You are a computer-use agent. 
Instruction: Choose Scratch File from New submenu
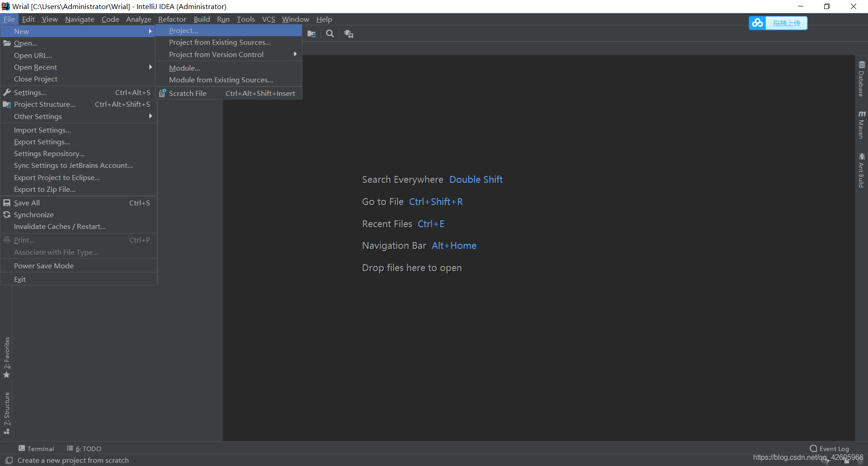pos(229,93)
